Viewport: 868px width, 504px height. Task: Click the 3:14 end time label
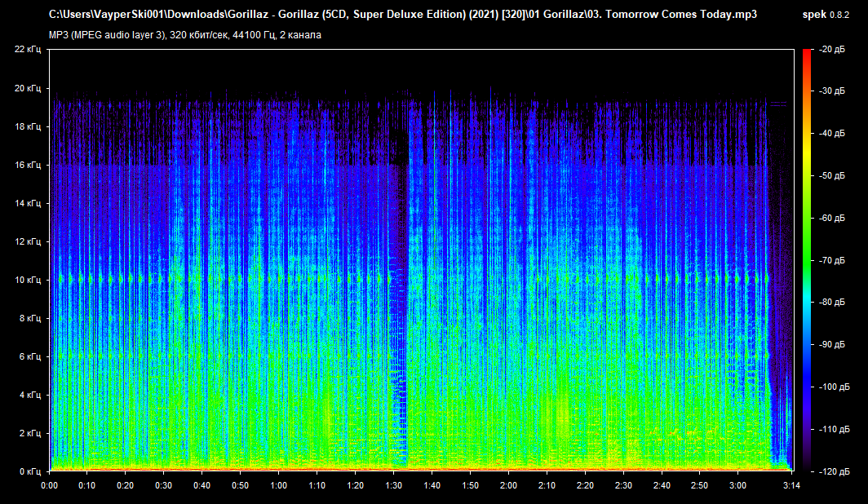(x=791, y=485)
